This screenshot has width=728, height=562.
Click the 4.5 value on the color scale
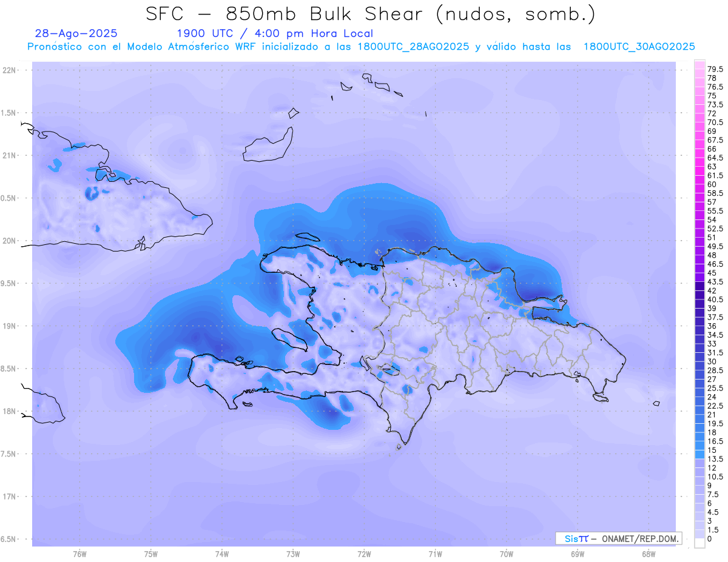713,512
